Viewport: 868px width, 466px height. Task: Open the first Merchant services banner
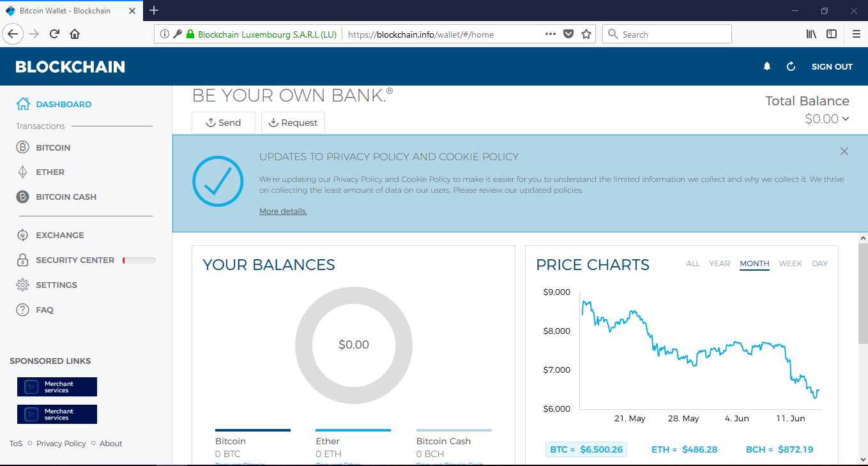point(57,387)
